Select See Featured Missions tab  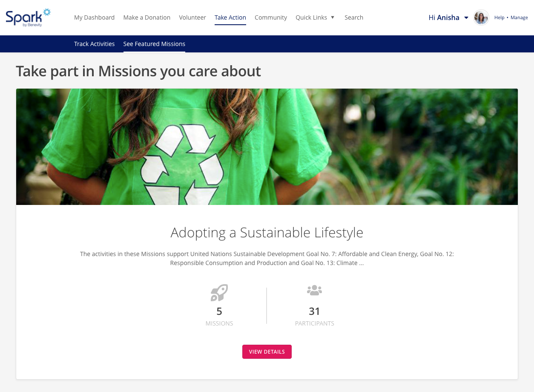pyautogui.click(x=154, y=44)
